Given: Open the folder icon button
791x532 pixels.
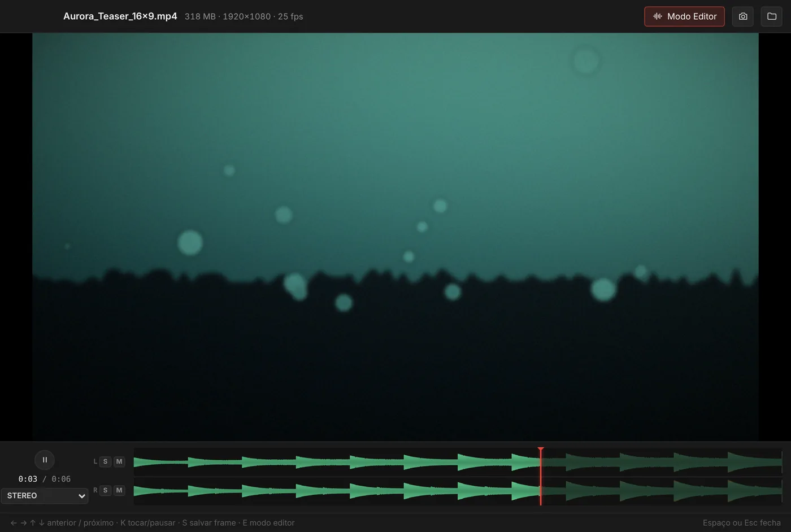Looking at the screenshot, I should tap(772, 16).
